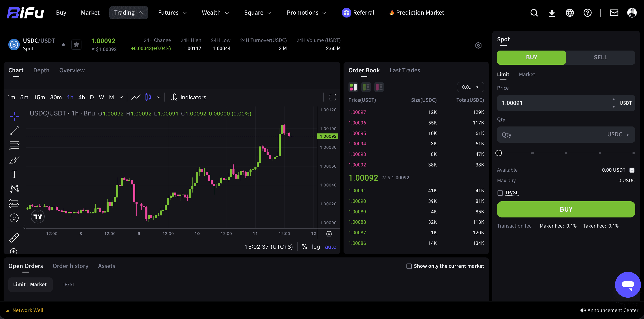Toggle auto scale on chart
Image resolution: width=644 pixels, height=319 pixels.
(331, 247)
